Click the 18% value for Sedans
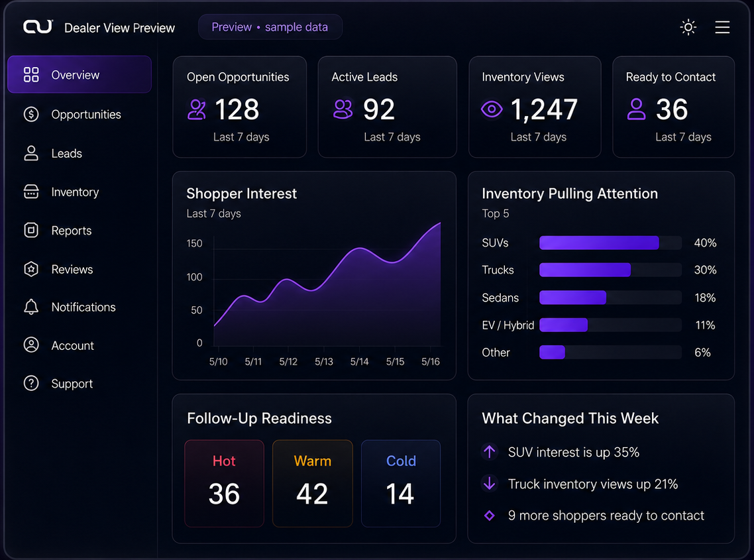The image size is (754, 560). (x=705, y=298)
